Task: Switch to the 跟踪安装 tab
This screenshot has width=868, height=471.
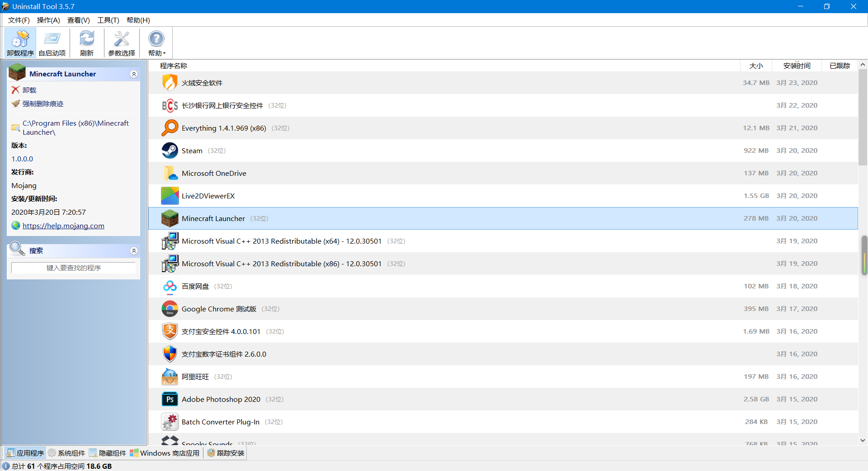Action: 226,453
